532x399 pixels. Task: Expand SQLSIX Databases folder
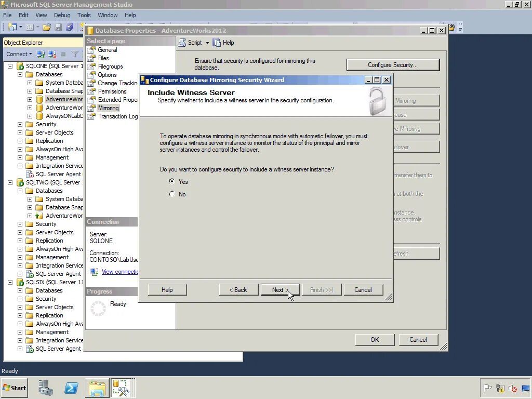(20, 290)
